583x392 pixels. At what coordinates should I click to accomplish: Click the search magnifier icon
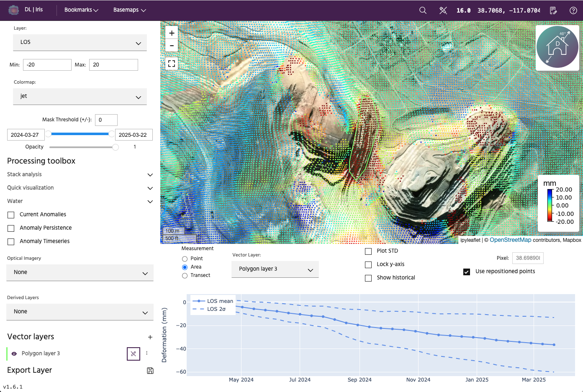click(x=423, y=10)
